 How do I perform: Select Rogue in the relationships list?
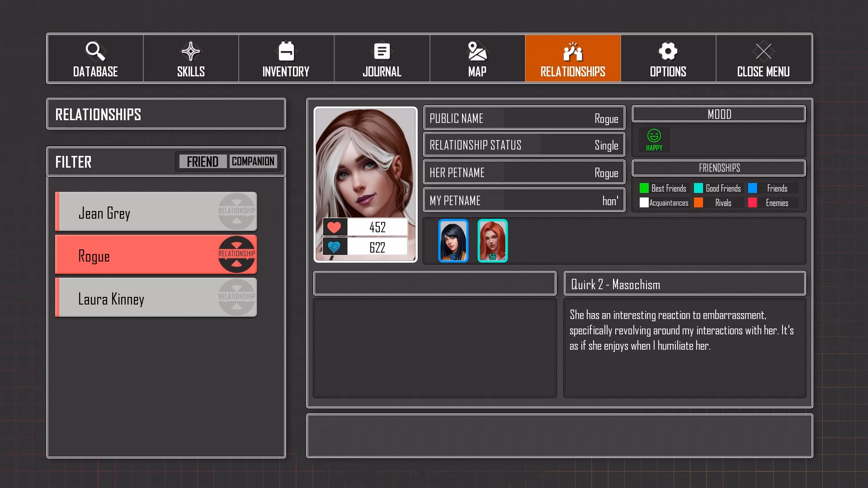(x=156, y=254)
